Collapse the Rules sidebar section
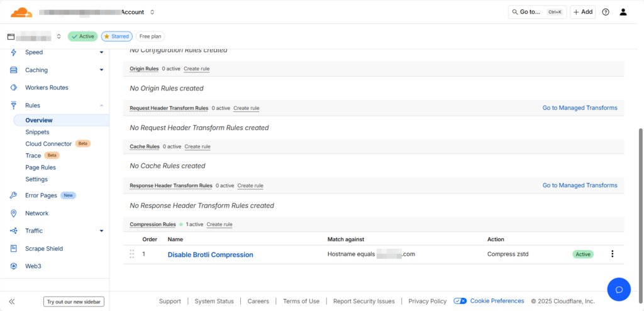Viewport: 644px width, 311px height. click(101, 106)
